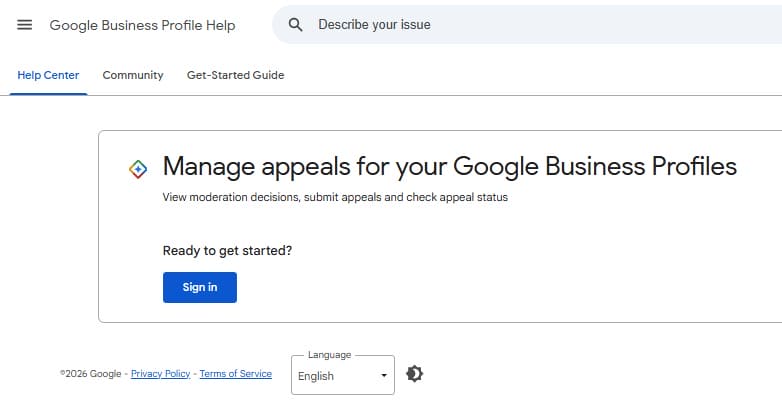782x407 pixels.
Task: Open the Community tab
Action: pos(133,75)
